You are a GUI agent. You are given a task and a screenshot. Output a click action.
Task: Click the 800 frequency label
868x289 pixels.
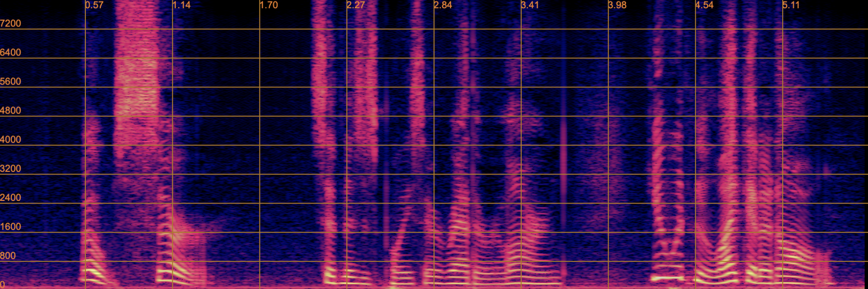(x=8, y=256)
